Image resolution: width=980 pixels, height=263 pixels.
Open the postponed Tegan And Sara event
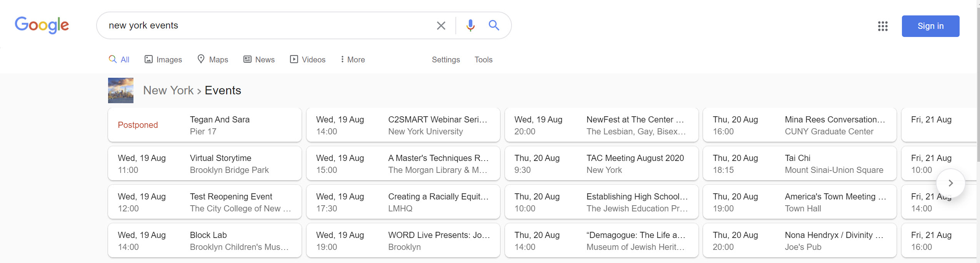tap(205, 125)
